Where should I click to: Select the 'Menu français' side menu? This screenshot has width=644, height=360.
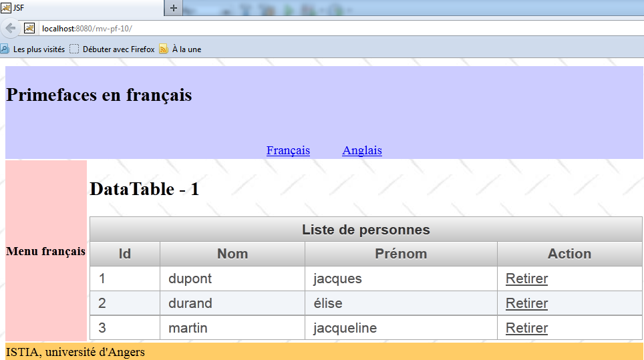point(45,251)
